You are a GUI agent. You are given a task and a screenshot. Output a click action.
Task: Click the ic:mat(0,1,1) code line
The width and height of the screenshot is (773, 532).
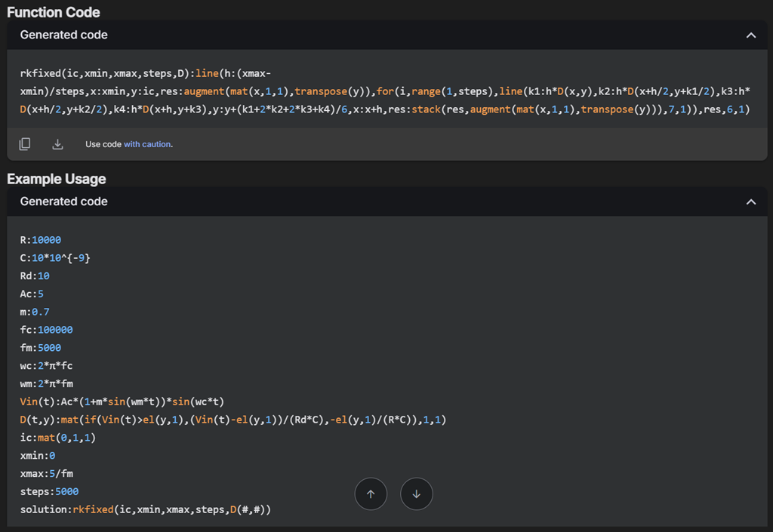coord(58,438)
